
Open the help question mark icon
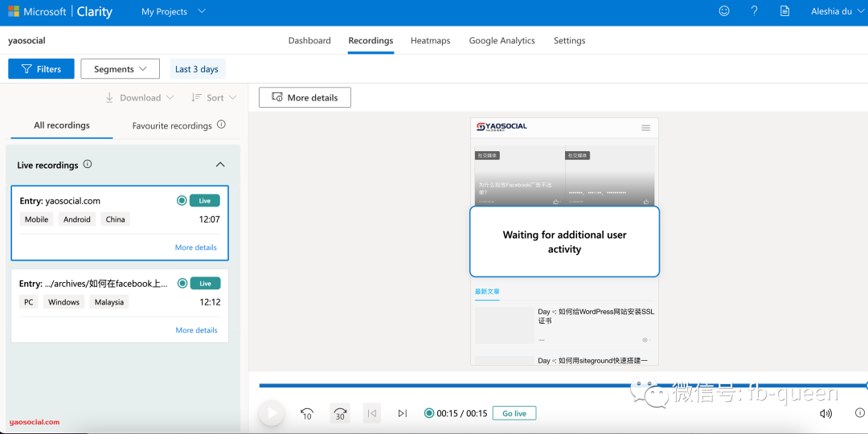click(754, 11)
